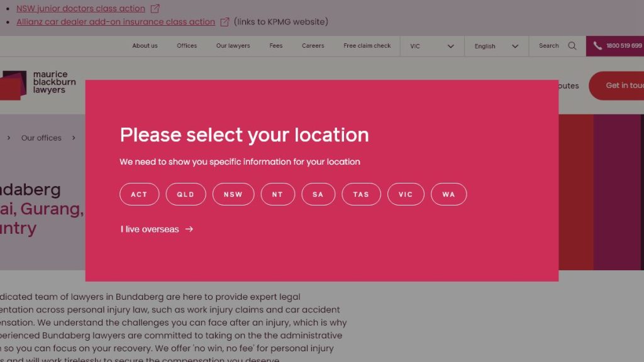Screen dimensions: 644x362
Task: Open the About us menu item
Action: (x=145, y=45)
